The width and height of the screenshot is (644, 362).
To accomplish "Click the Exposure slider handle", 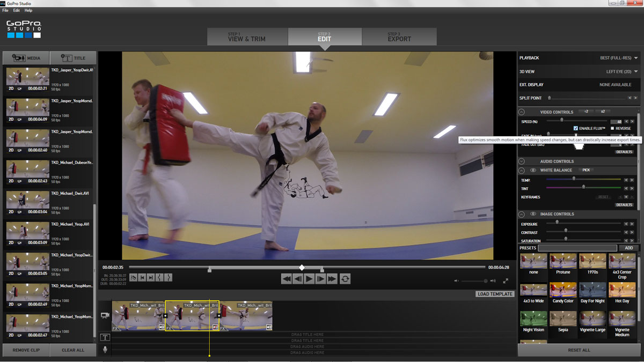I will [x=557, y=222].
